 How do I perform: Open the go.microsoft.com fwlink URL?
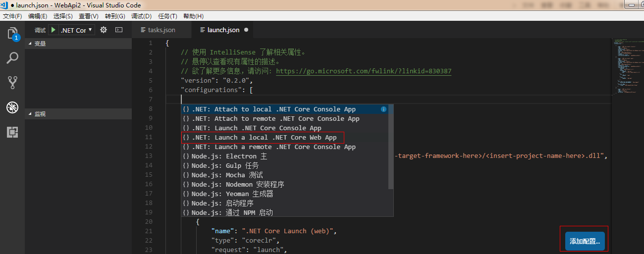364,71
